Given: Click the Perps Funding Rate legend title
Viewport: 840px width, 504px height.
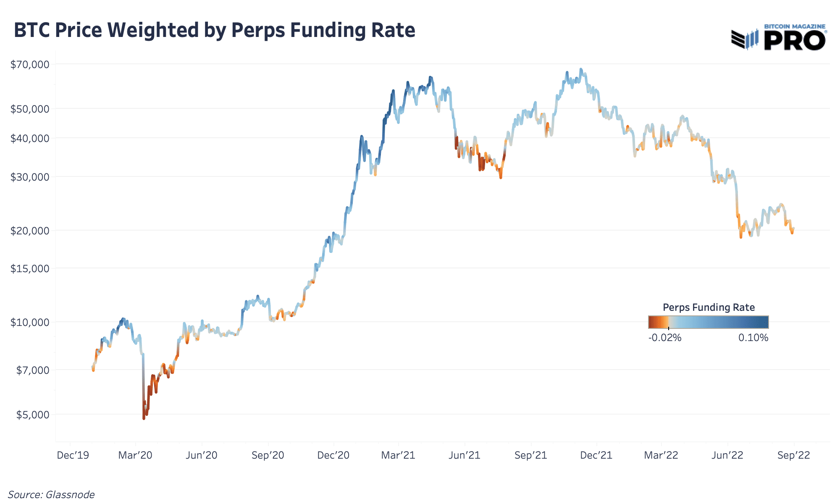Looking at the screenshot, I should pos(709,307).
